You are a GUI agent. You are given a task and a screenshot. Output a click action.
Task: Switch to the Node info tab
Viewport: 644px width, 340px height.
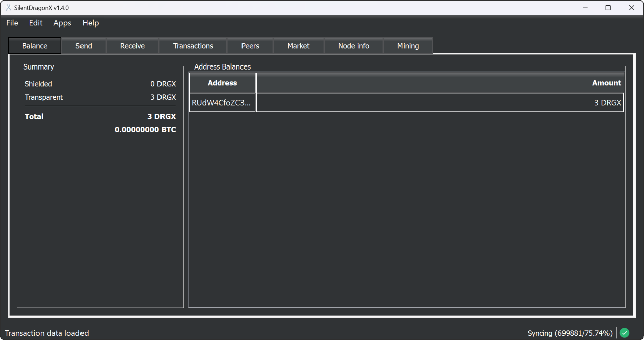[354, 45]
